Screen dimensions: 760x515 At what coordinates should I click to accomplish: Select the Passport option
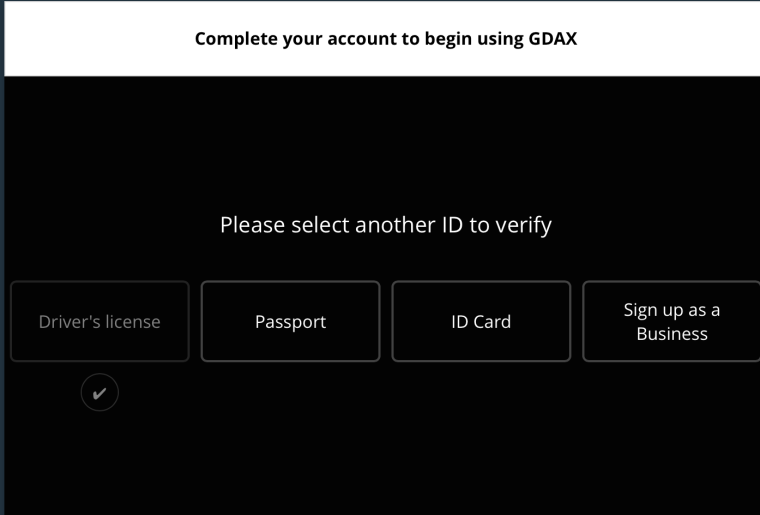290,321
